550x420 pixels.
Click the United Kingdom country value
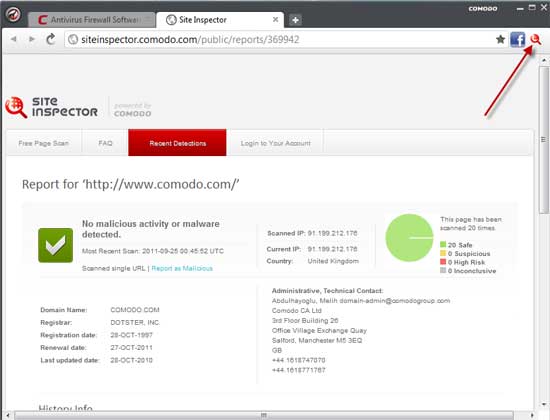point(333,261)
